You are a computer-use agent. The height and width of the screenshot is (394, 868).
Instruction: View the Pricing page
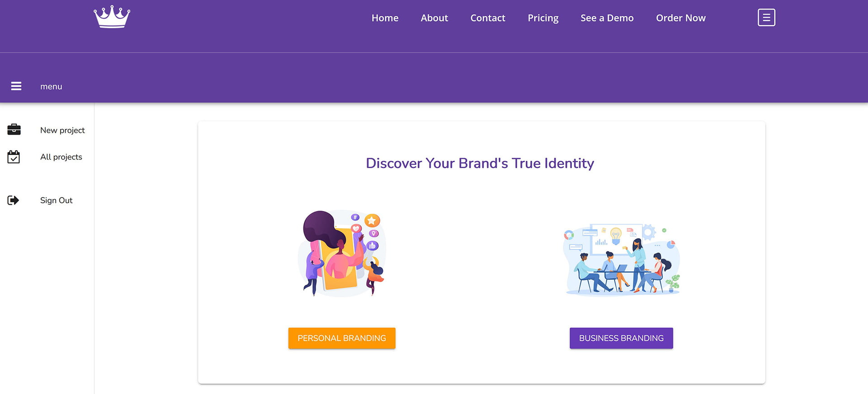[x=543, y=18]
